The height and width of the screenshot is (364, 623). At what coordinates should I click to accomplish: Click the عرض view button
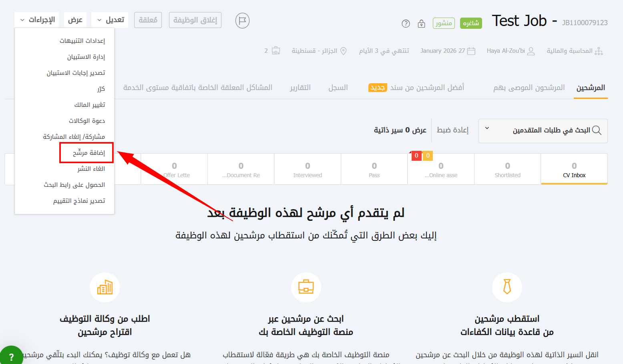[75, 20]
